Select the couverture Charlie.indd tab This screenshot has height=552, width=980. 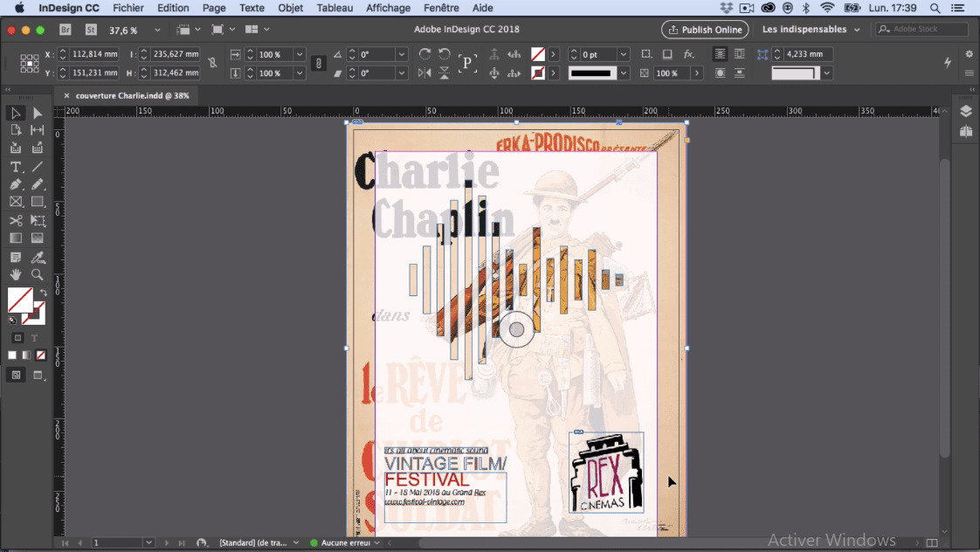132,96
